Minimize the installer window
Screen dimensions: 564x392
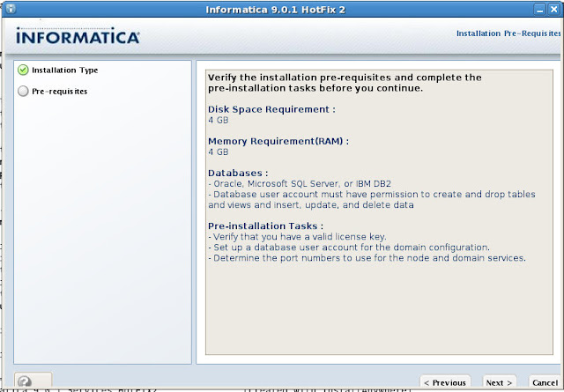(x=539, y=10)
